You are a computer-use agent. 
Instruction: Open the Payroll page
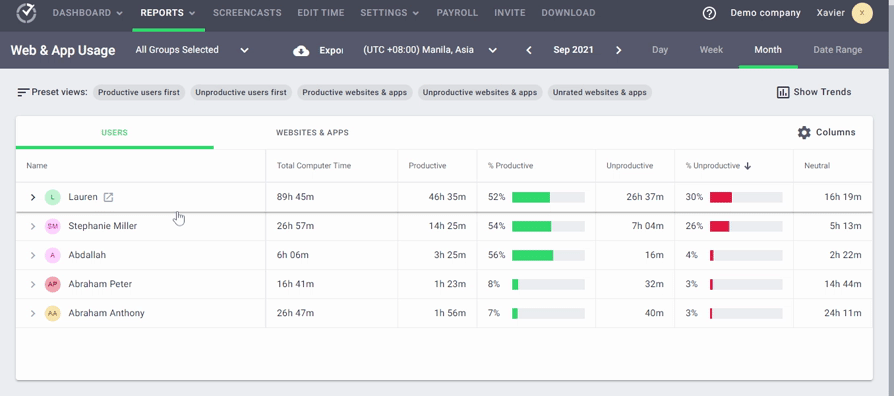click(457, 13)
